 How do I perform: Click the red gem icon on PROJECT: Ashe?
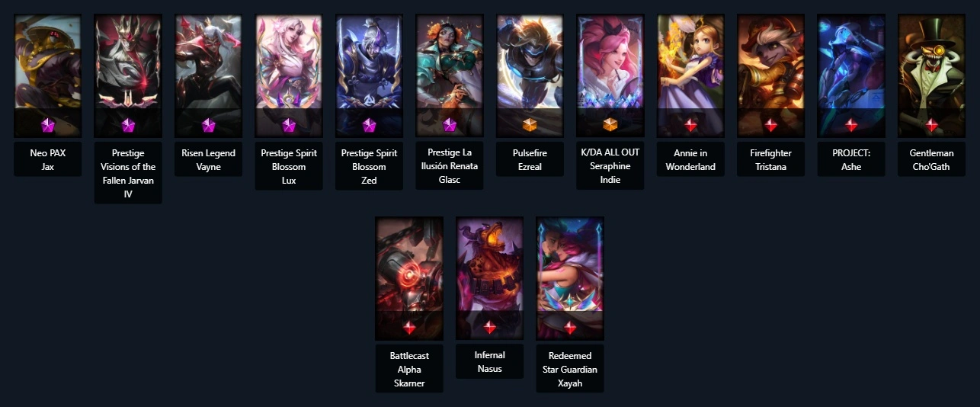[x=851, y=124]
